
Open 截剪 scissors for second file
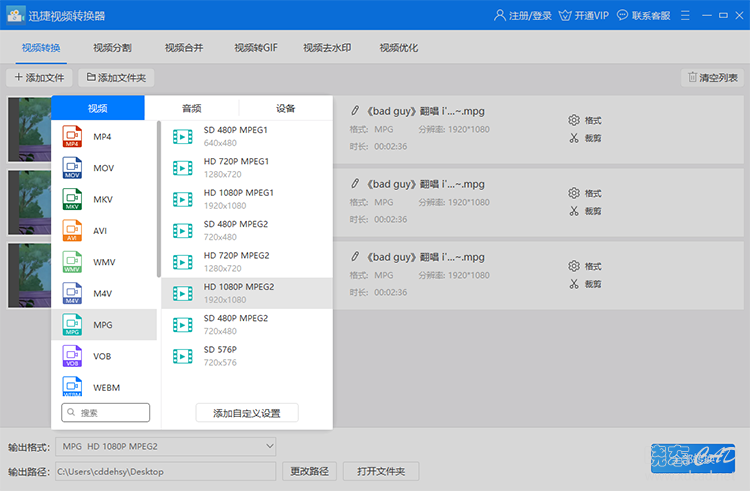tap(585, 211)
